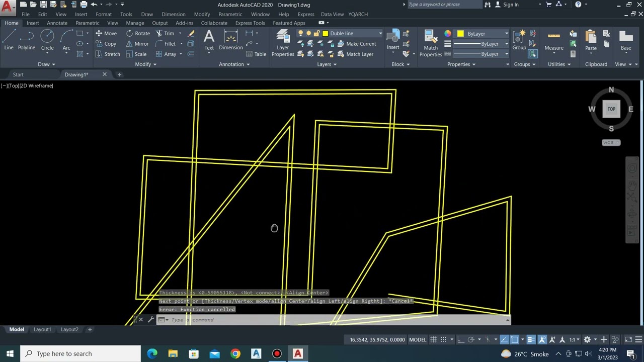The height and width of the screenshot is (362, 644).
Task: Open Chrome from the taskbar
Action: tap(235, 353)
